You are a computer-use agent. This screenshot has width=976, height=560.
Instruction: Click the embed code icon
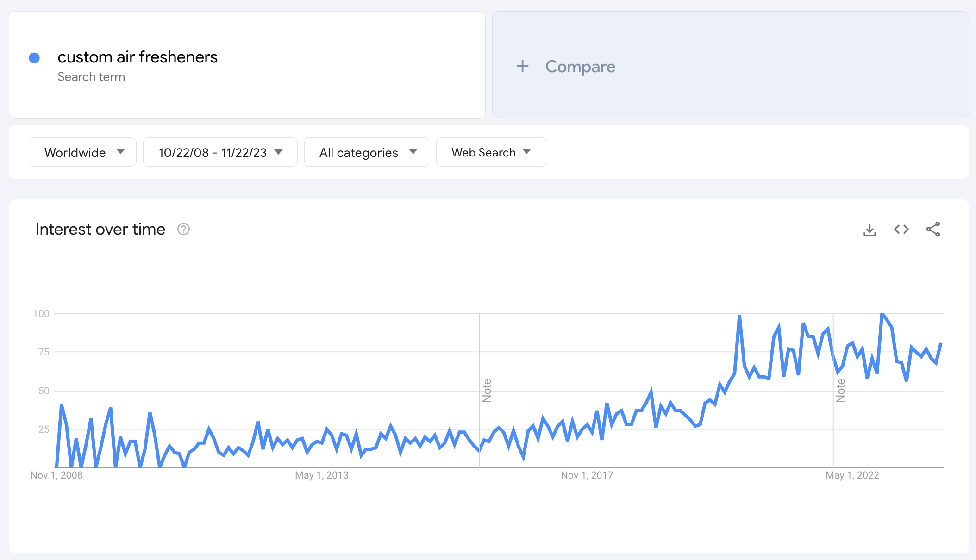(901, 230)
